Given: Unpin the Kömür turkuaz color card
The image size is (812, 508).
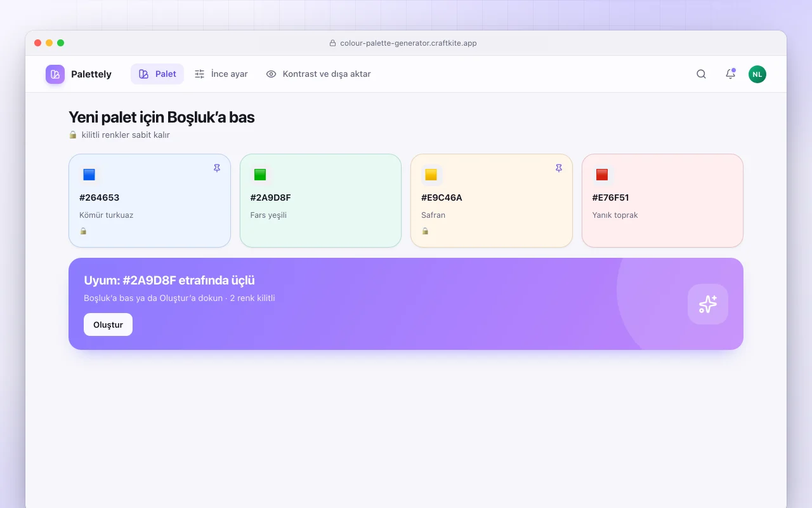Looking at the screenshot, I should [217, 168].
